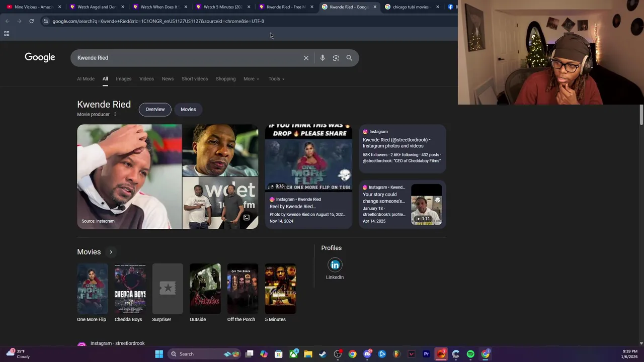Open Xbox app from the taskbar
644x362 pixels.
pyautogui.click(x=294, y=354)
